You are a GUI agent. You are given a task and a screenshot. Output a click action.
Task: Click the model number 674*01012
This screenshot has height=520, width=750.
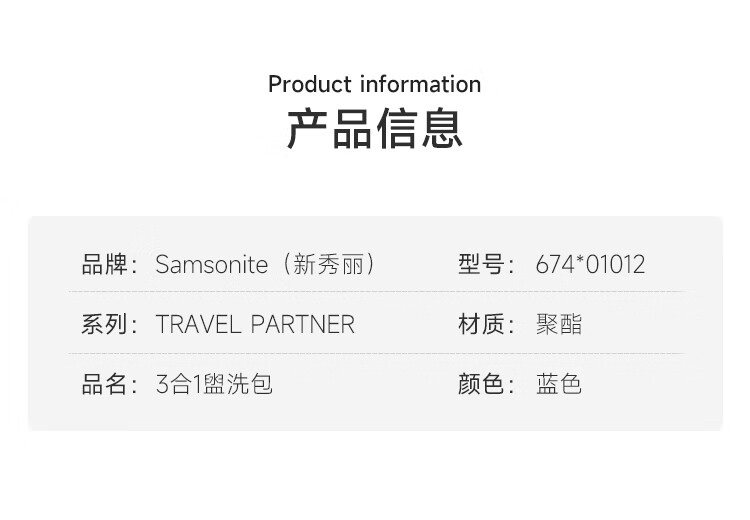pyautogui.click(x=590, y=265)
